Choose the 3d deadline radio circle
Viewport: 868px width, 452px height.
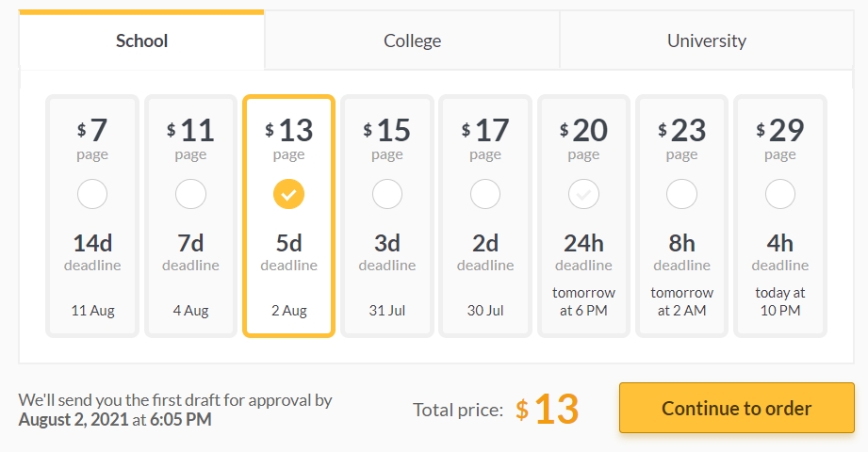[387, 194]
